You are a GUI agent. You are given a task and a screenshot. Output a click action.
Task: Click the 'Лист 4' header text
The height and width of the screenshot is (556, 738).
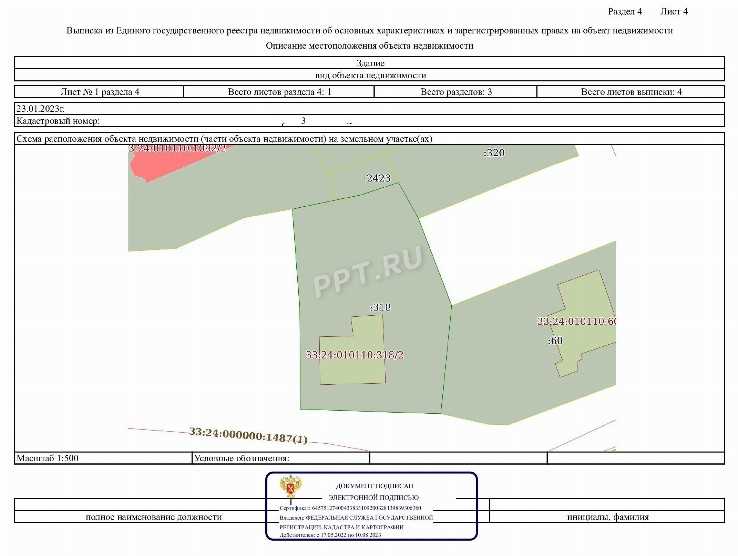pos(674,11)
